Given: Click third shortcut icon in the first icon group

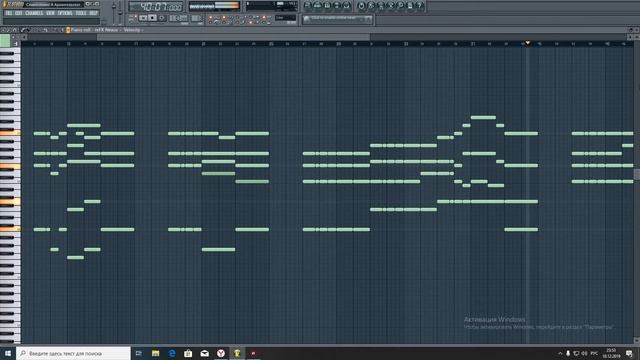Looking at the screenshot, I should point(327,5).
